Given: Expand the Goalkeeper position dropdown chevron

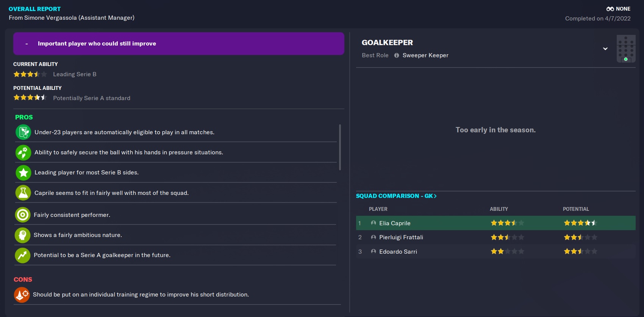Looking at the screenshot, I should click(x=605, y=49).
